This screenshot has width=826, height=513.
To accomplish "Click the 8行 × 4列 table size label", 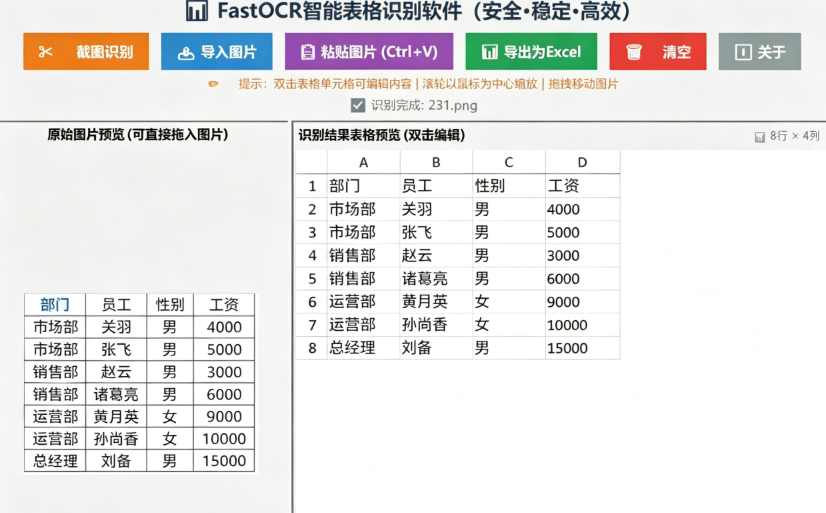I will pyautogui.click(x=794, y=136).
